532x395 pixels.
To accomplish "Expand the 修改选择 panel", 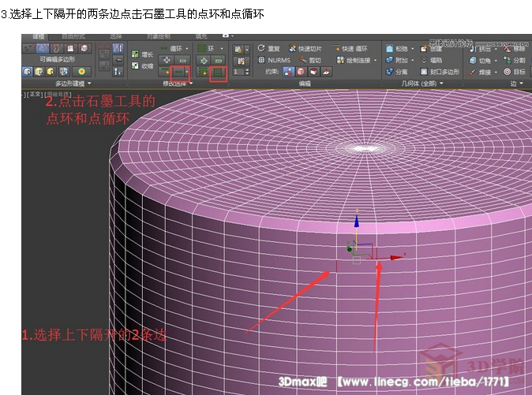I will (178, 84).
